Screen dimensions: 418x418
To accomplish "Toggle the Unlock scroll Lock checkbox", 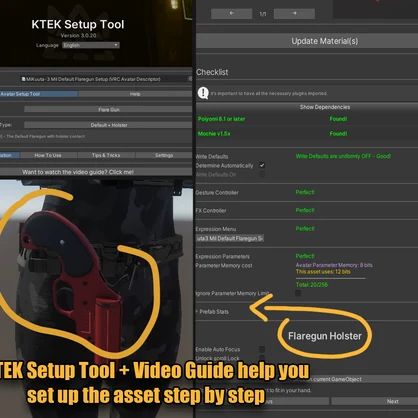I will pyautogui.click(x=262, y=358).
